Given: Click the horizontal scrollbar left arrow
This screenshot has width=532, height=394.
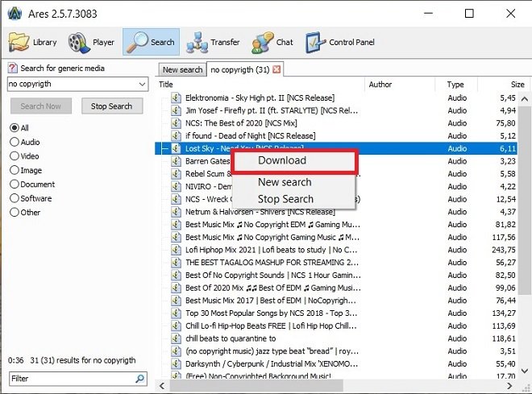Looking at the screenshot, I should pyautogui.click(x=162, y=386).
